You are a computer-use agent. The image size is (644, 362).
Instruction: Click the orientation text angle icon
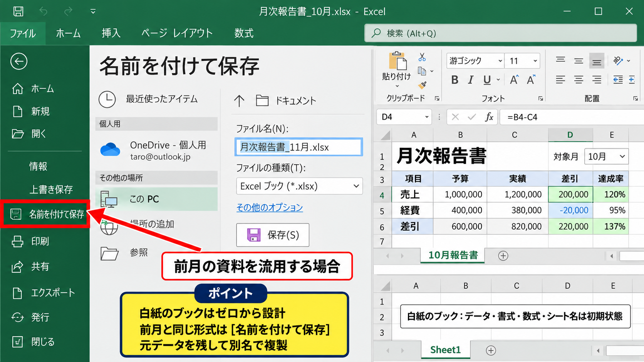[618, 61]
